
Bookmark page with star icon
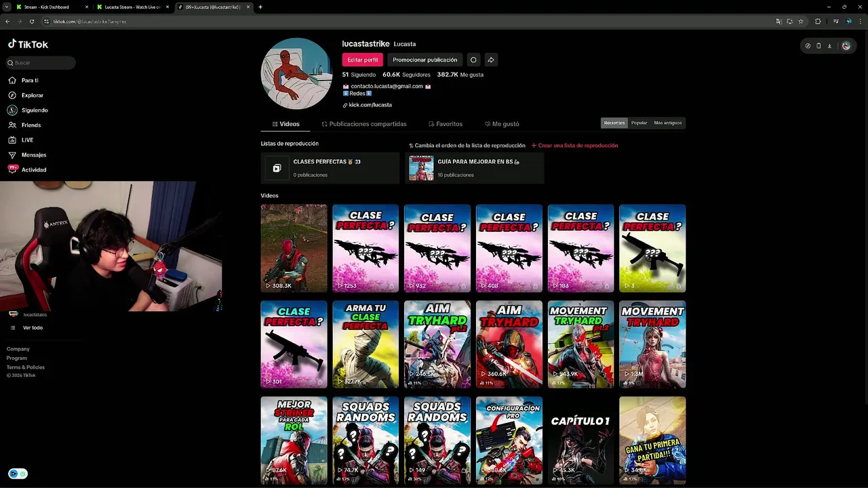tap(801, 21)
